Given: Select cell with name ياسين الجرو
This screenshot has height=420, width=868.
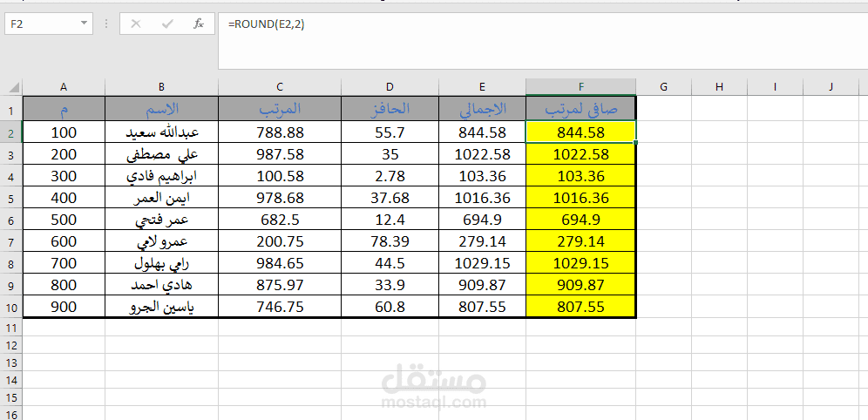Looking at the screenshot, I should point(161,307).
